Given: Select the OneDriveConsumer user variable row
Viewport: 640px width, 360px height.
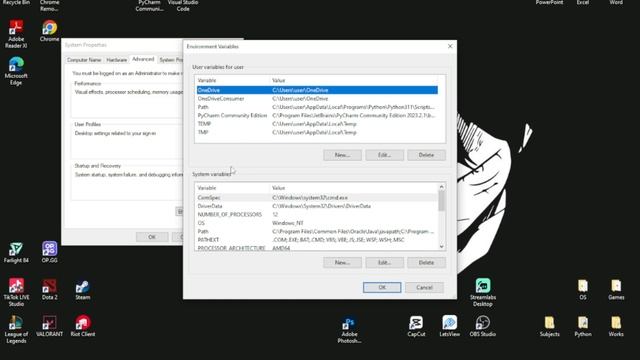Looking at the screenshot, I should (x=317, y=99).
